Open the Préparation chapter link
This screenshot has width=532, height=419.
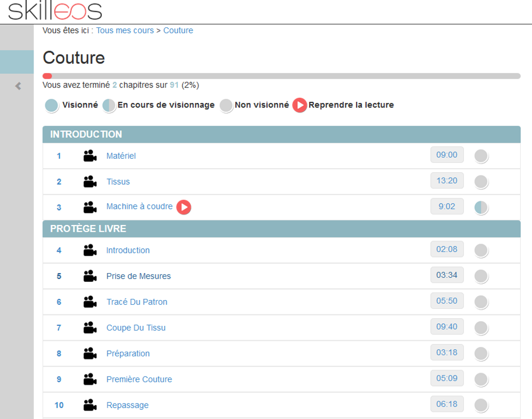click(x=128, y=353)
